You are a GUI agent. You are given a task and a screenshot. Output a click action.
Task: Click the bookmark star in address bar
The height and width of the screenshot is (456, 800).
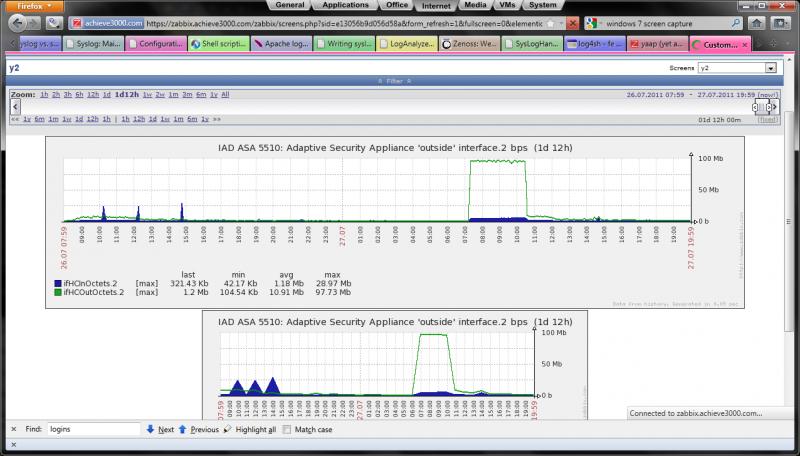coord(551,23)
